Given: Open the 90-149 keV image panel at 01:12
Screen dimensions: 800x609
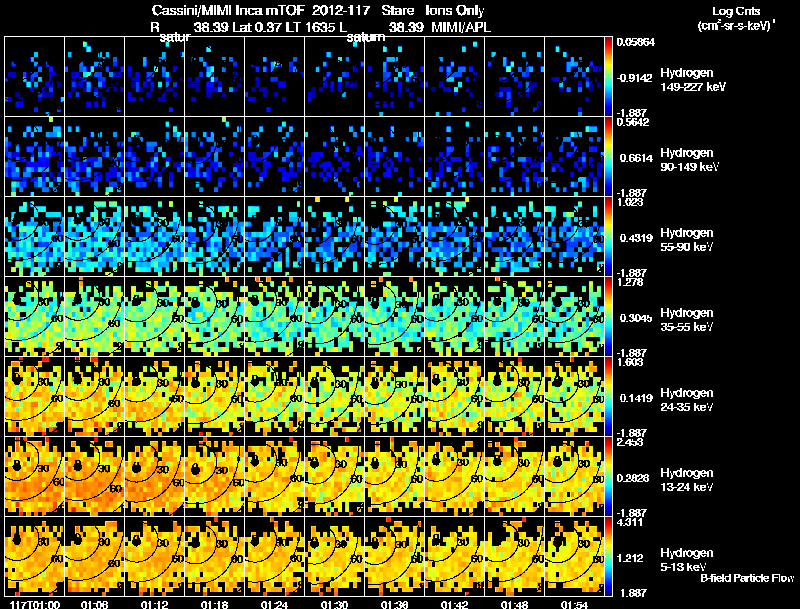Looking at the screenshot, I should 155,157.
